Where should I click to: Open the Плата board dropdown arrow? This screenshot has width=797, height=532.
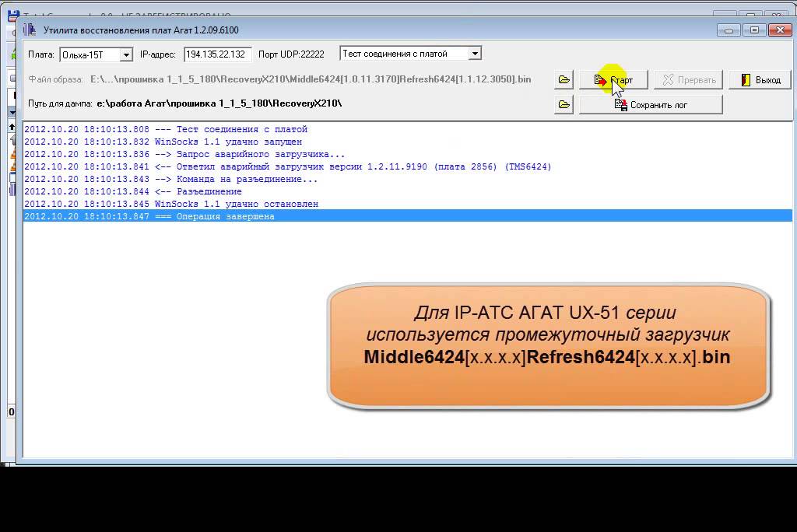tap(126, 54)
